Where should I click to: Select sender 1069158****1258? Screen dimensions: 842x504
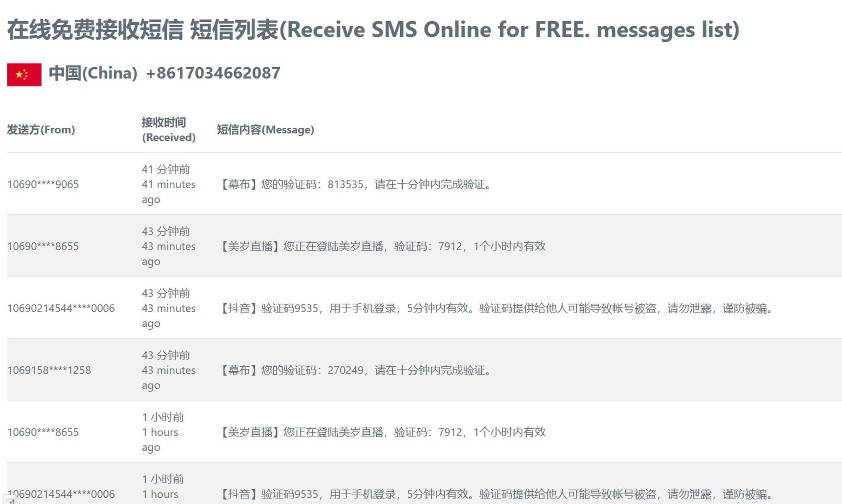click(x=49, y=370)
